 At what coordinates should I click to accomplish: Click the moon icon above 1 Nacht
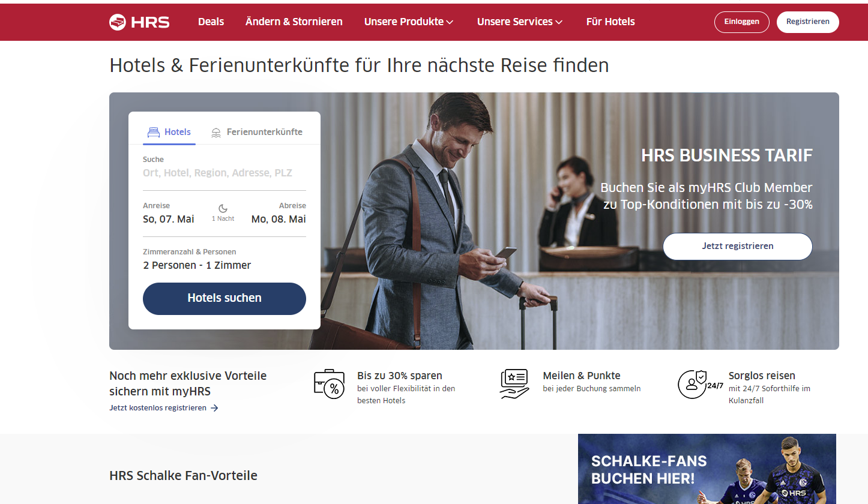point(223,208)
